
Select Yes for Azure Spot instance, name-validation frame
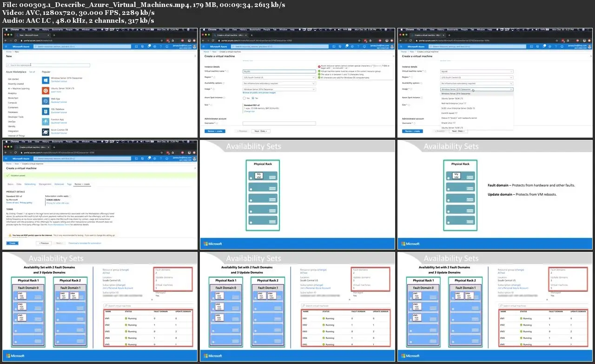pos(245,98)
